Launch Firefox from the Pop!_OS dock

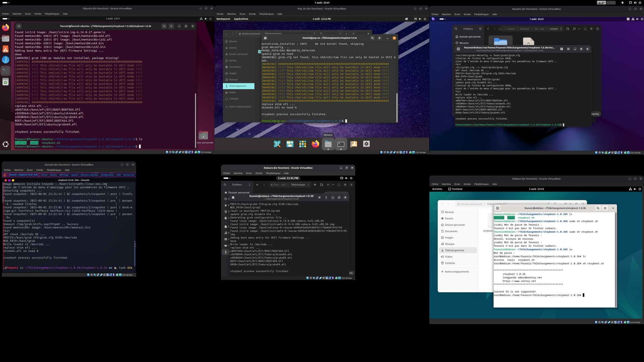tap(315, 144)
